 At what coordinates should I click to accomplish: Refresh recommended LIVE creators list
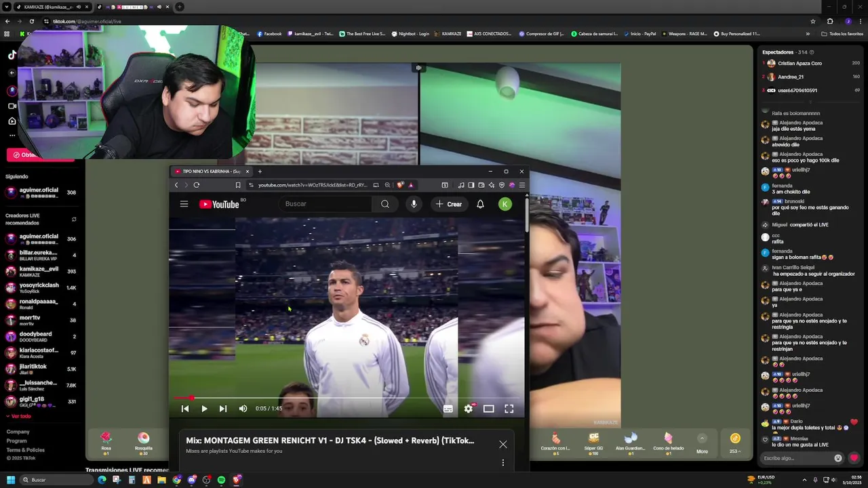[x=74, y=219]
